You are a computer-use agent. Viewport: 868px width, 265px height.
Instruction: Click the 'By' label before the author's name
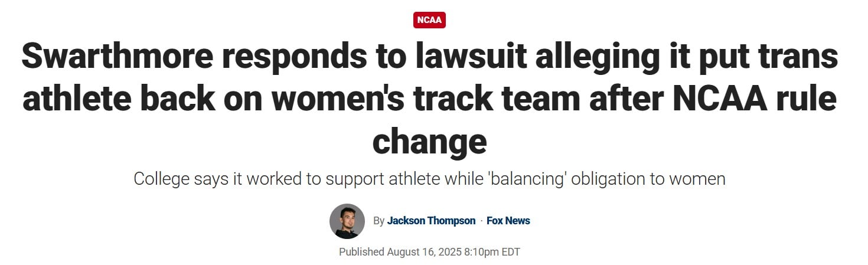pyautogui.click(x=378, y=221)
